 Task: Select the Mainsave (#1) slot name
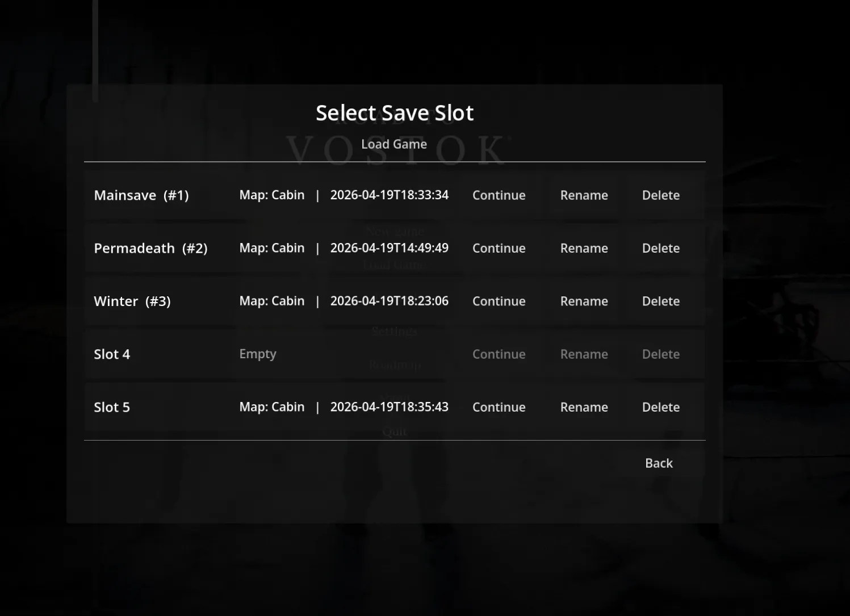pyautogui.click(x=141, y=195)
